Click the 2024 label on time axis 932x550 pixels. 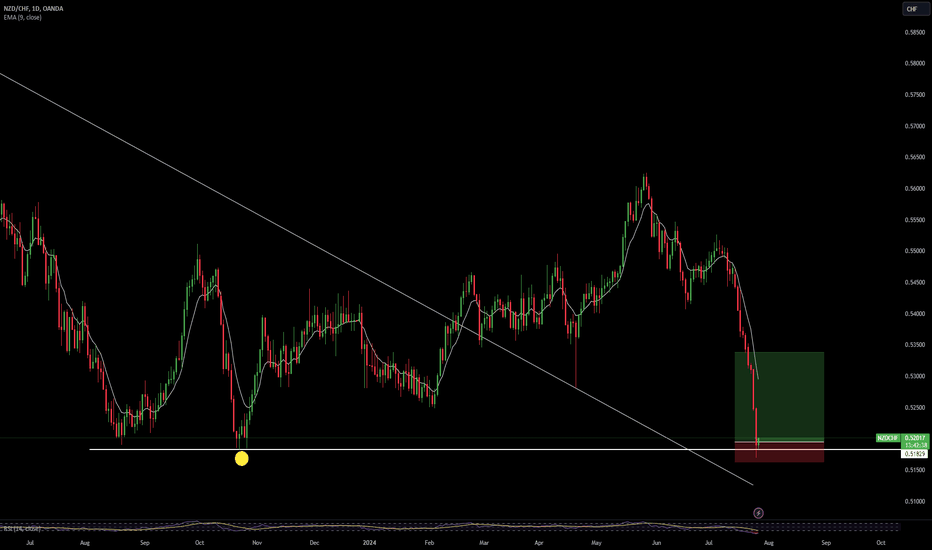coord(370,542)
